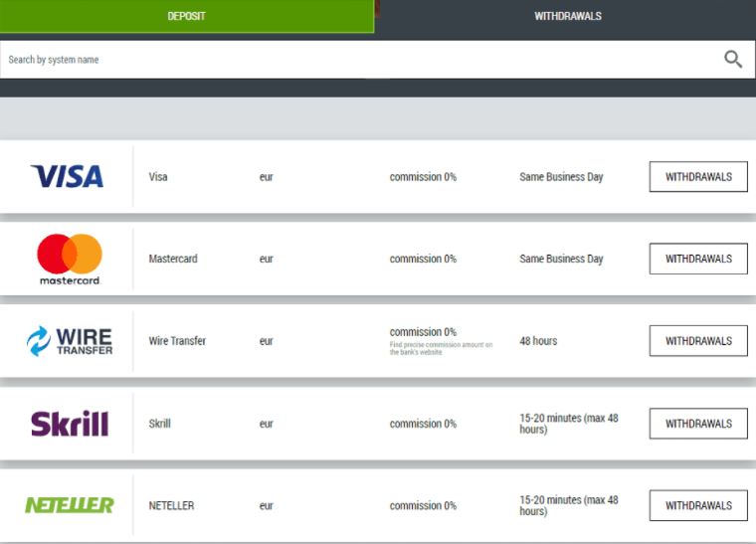The image size is (756, 544).
Task: Click '48 hours' in Wire Transfer row
Action: point(538,341)
